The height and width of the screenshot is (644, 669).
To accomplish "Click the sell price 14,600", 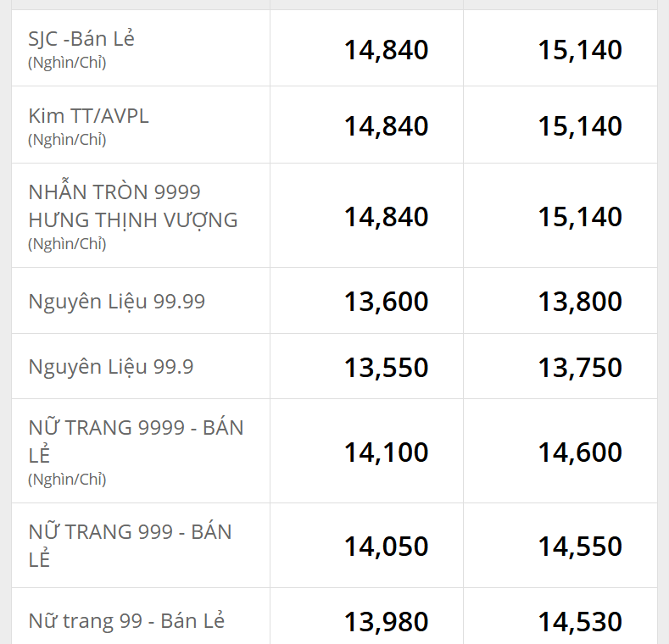I will coord(580,452).
